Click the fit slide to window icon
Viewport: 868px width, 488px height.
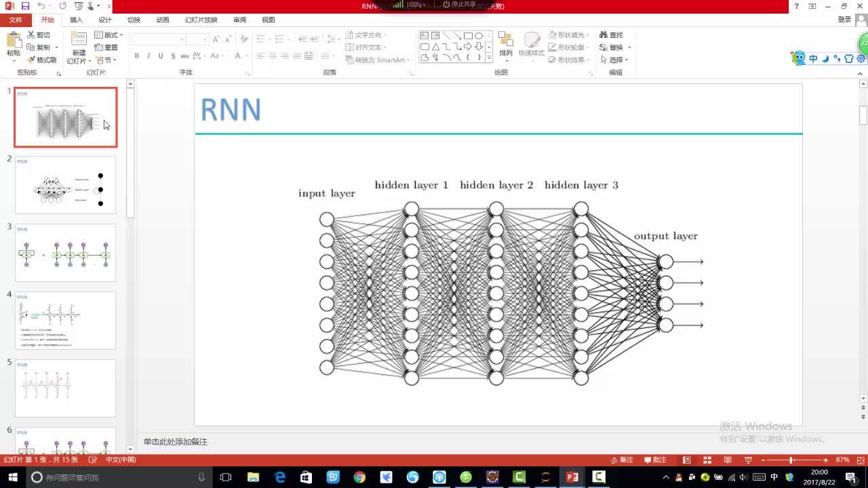(860, 460)
